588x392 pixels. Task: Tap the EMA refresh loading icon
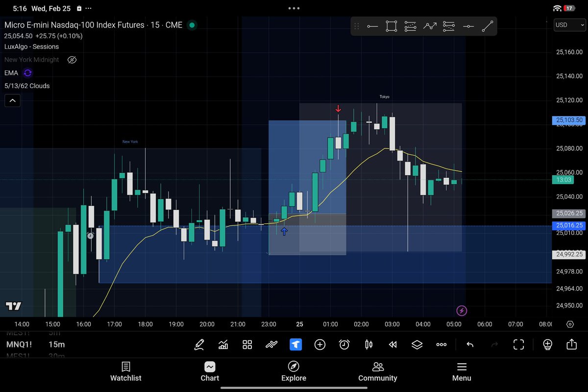28,73
